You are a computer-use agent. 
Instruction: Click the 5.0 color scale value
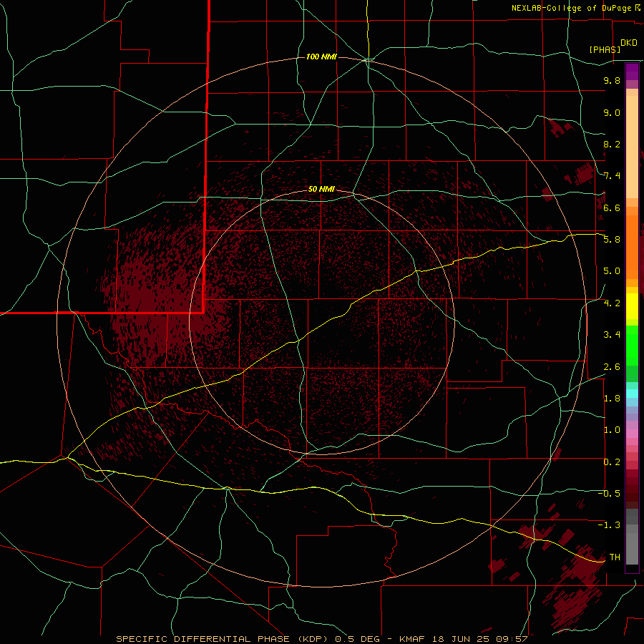click(x=612, y=271)
